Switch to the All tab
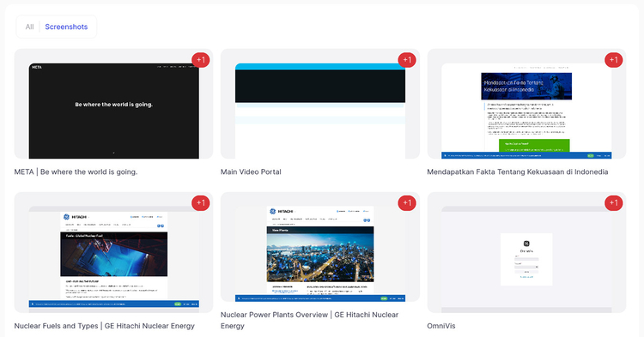 [29, 27]
